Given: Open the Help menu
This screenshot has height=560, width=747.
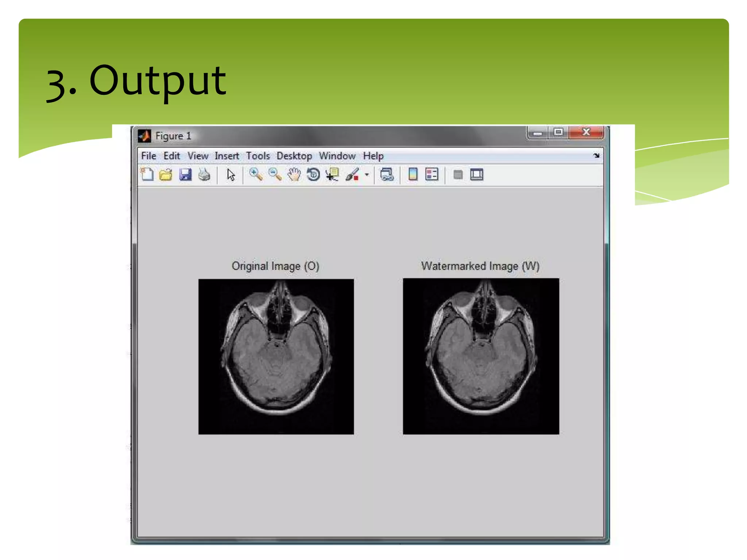Looking at the screenshot, I should pyautogui.click(x=373, y=156).
